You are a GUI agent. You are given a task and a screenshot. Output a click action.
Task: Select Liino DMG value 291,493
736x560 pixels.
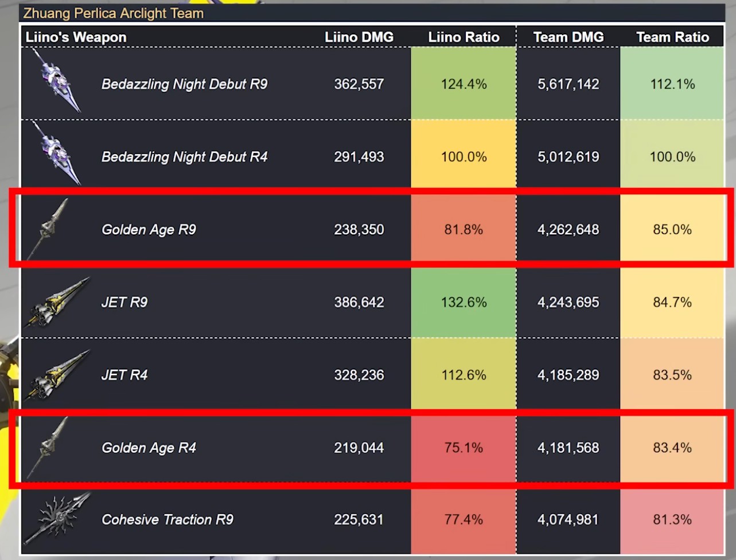359,157
